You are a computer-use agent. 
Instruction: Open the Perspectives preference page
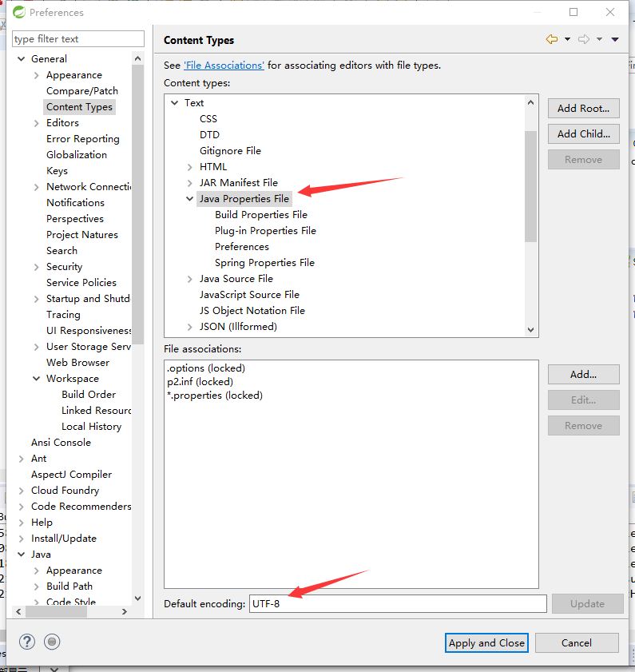pos(75,219)
